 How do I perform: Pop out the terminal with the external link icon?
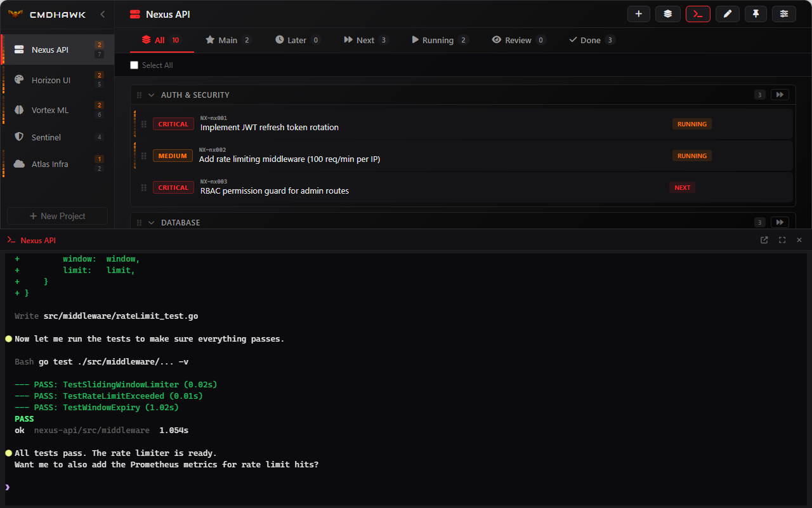764,240
